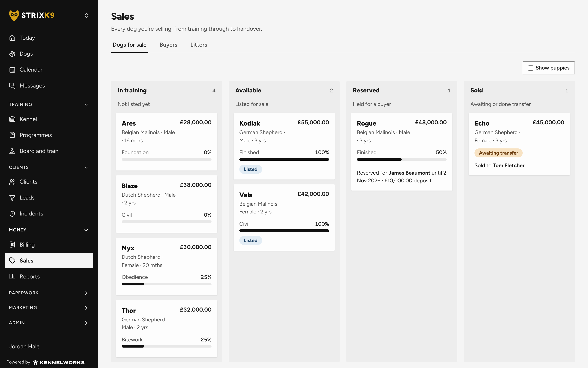Image resolution: width=588 pixels, height=368 pixels.
Task: Switch to the Litters tab
Action: coord(199,45)
